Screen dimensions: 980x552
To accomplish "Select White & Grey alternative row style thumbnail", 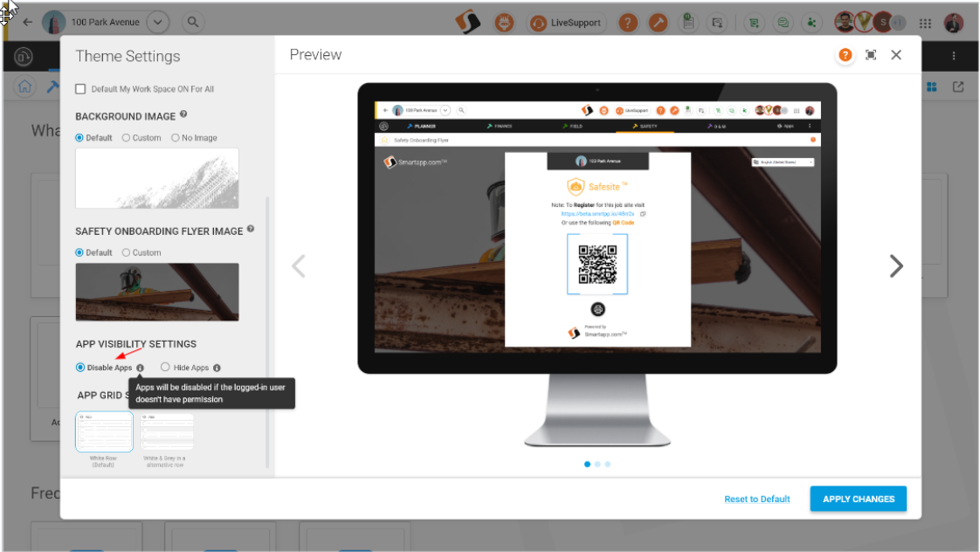I will 167,431.
